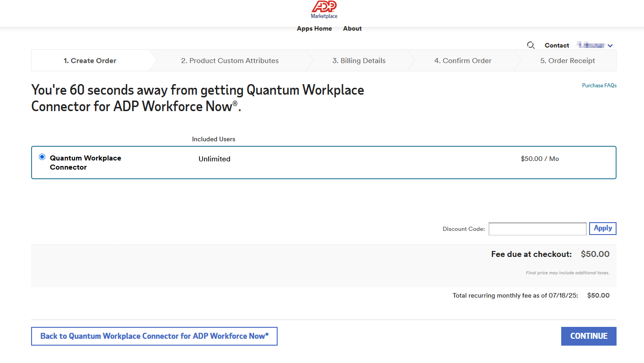Image resolution: width=644 pixels, height=363 pixels.
Task: Go to step 3. Billing Details
Action: point(359,60)
